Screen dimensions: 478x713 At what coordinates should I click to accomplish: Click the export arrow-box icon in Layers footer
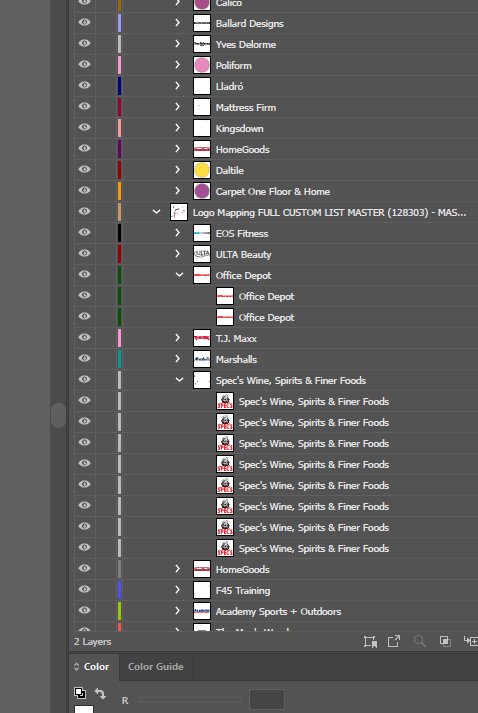click(x=393, y=641)
